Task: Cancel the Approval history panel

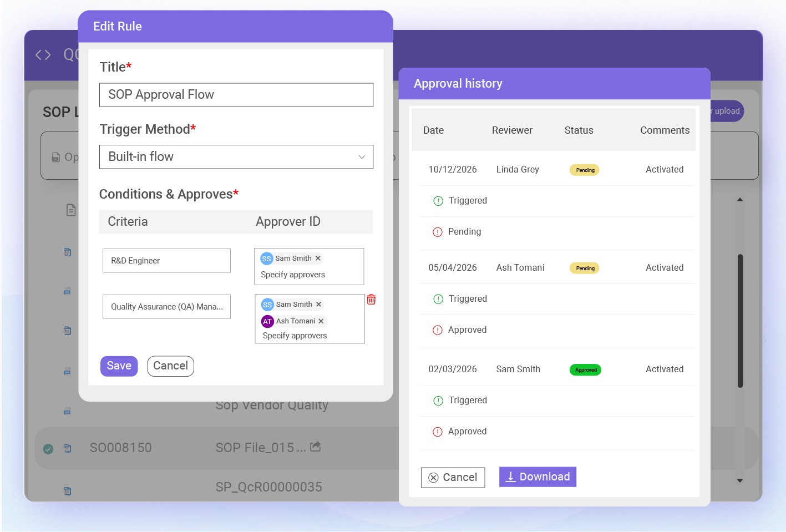Action: (453, 478)
